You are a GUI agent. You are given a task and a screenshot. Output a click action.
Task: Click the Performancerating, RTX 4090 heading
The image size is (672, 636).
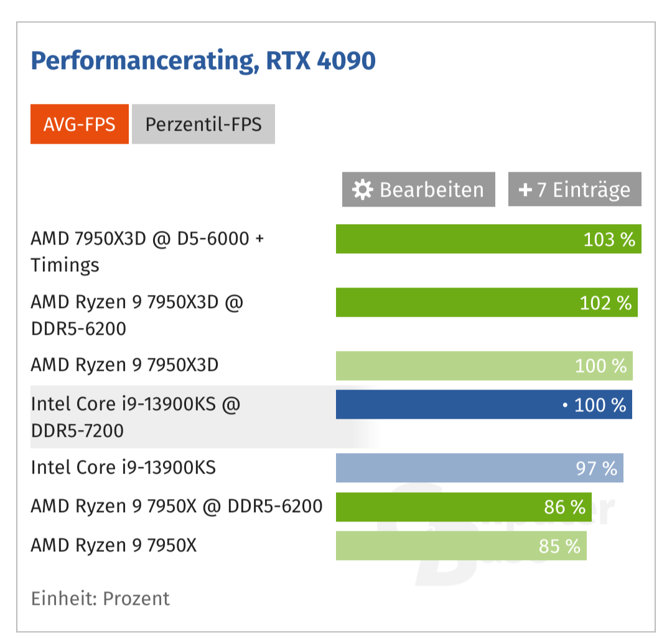click(203, 60)
